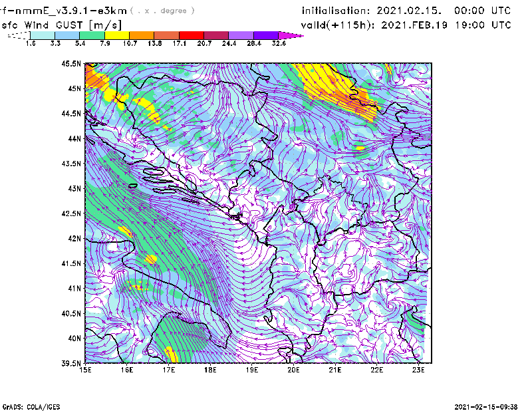Click the legend value 20.7
Image resolution: width=532 pixels, height=411 pixels.
point(204,43)
